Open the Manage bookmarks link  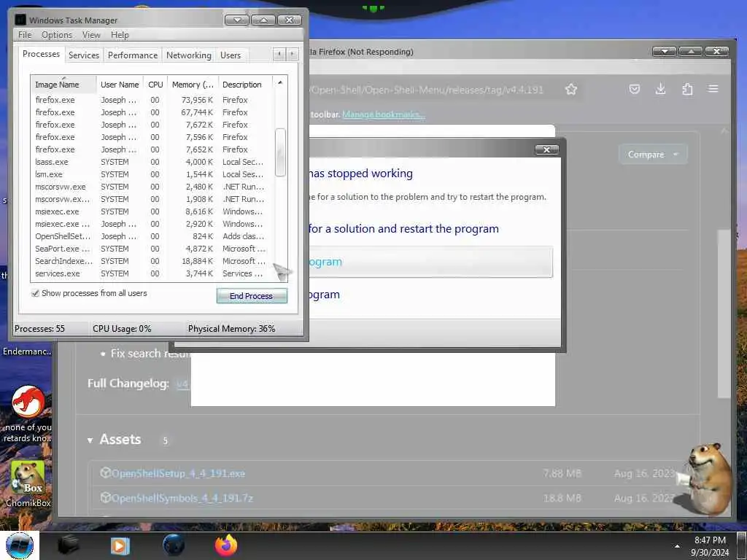[x=383, y=114]
